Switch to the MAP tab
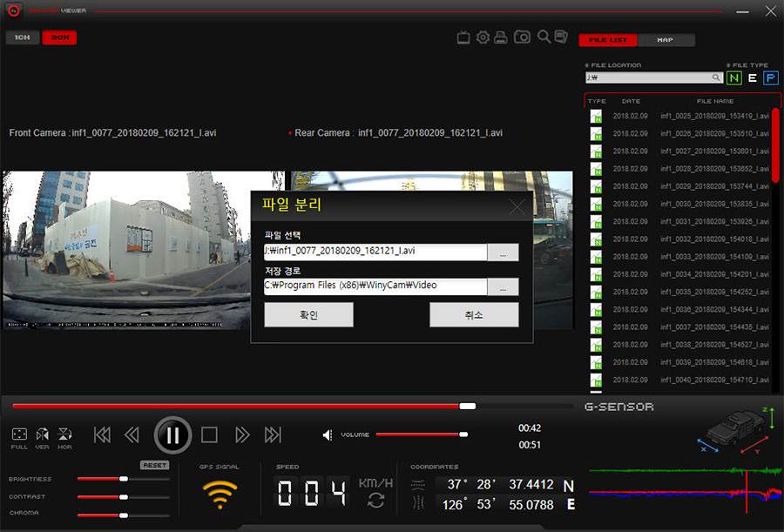784x532 pixels. coord(666,40)
